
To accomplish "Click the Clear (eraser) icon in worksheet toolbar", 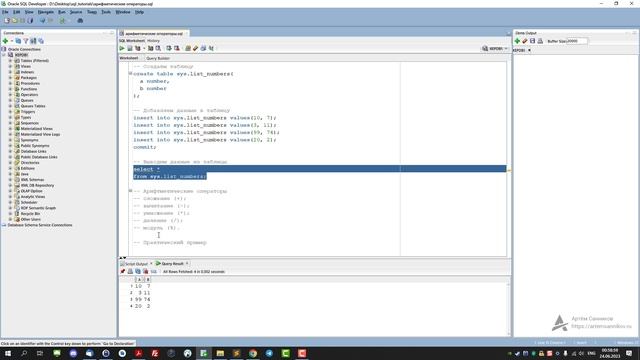I will 196,48.
